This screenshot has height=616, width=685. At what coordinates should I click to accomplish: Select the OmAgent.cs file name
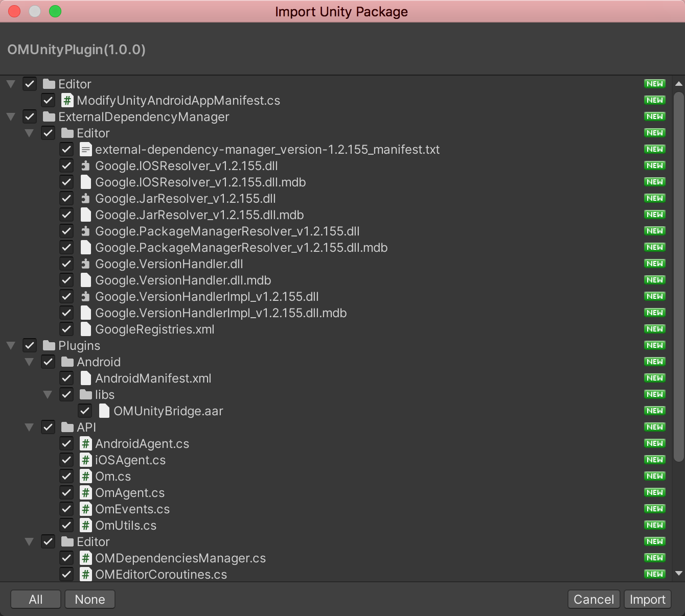[x=130, y=493]
